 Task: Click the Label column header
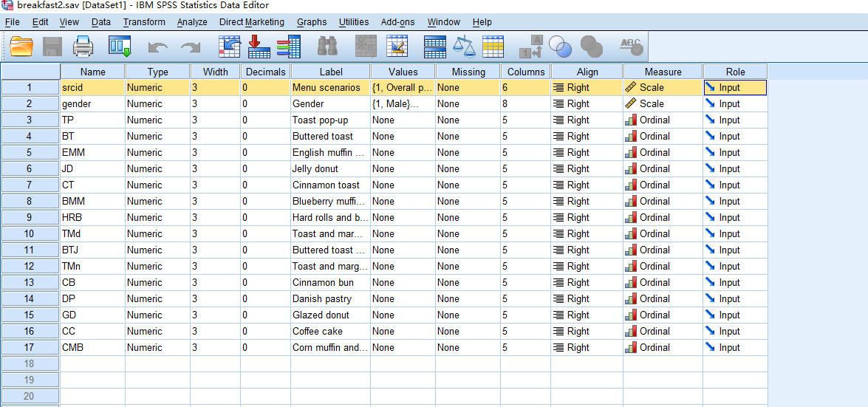[x=331, y=72]
